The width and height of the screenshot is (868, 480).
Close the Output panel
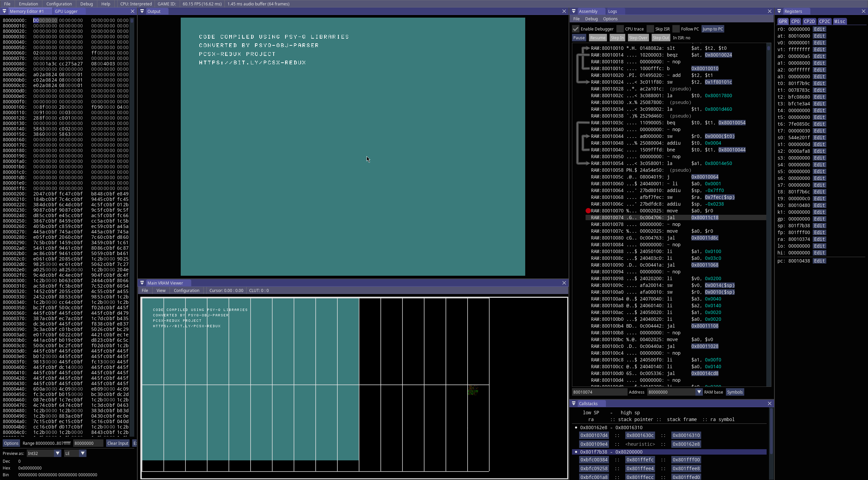(564, 11)
